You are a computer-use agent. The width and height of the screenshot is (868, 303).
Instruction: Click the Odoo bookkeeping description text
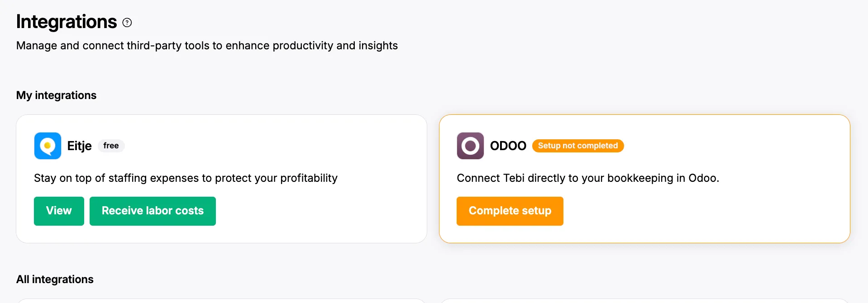tap(587, 178)
